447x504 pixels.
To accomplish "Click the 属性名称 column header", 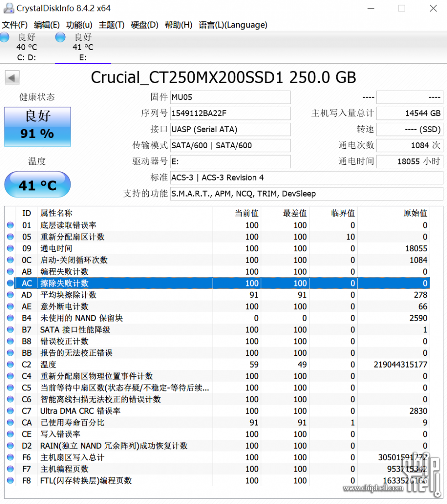I will pyautogui.click(x=125, y=213).
